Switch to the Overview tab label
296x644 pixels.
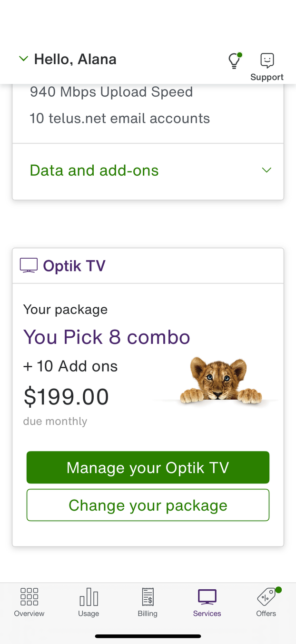[x=29, y=614]
